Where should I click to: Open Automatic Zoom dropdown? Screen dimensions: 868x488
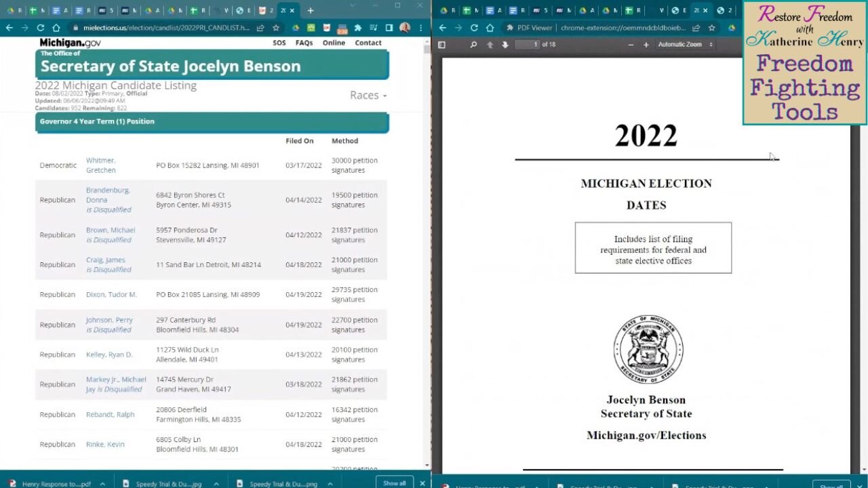[686, 45]
